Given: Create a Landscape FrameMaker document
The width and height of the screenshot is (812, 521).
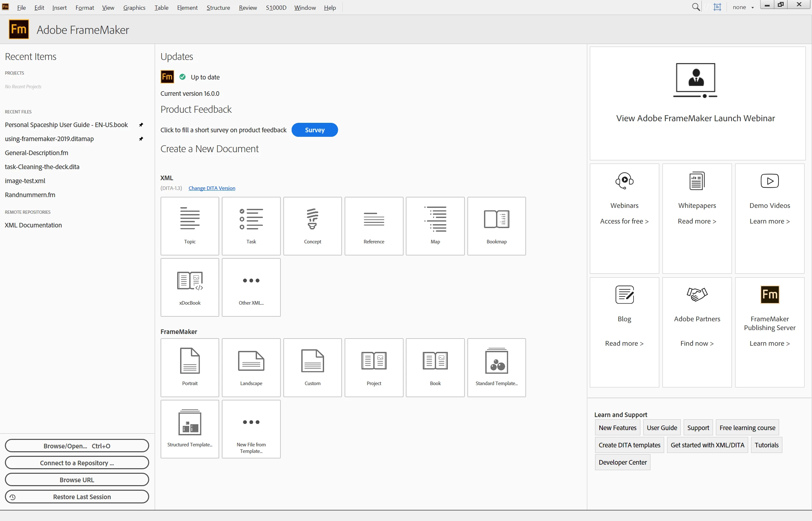Looking at the screenshot, I should click(x=251, y=368).
